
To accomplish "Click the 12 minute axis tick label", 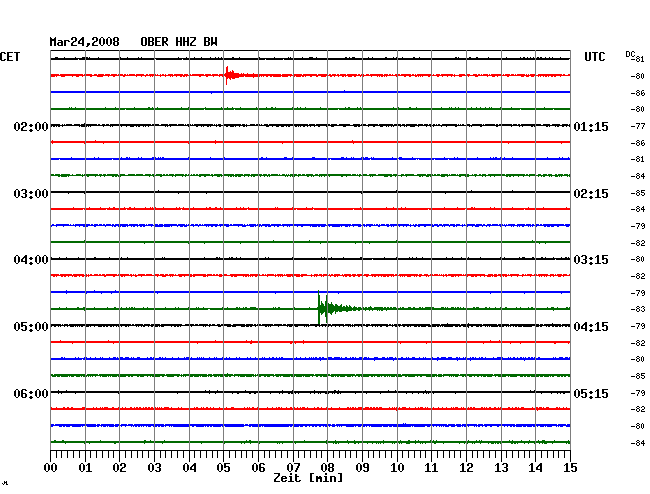I will tap(466, 467).
